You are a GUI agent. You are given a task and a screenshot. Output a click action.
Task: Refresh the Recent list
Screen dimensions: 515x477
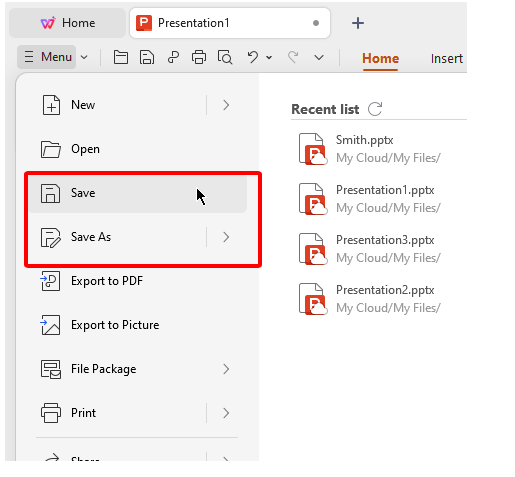tap(375, 109)
